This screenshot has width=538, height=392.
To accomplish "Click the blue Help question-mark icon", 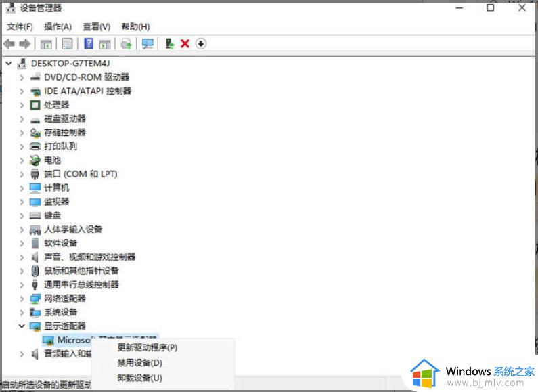I will 89,43.
